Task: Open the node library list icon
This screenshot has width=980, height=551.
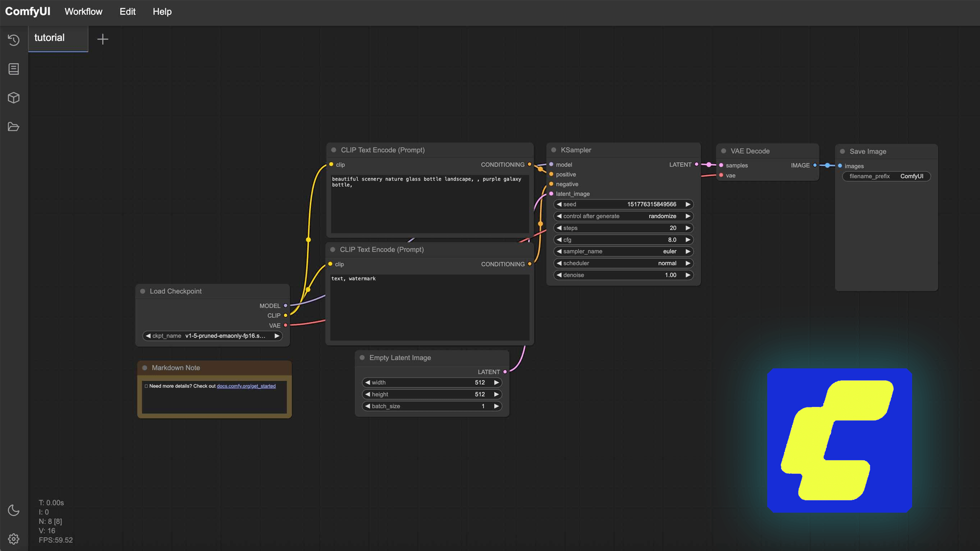Action: click(14, 69)
